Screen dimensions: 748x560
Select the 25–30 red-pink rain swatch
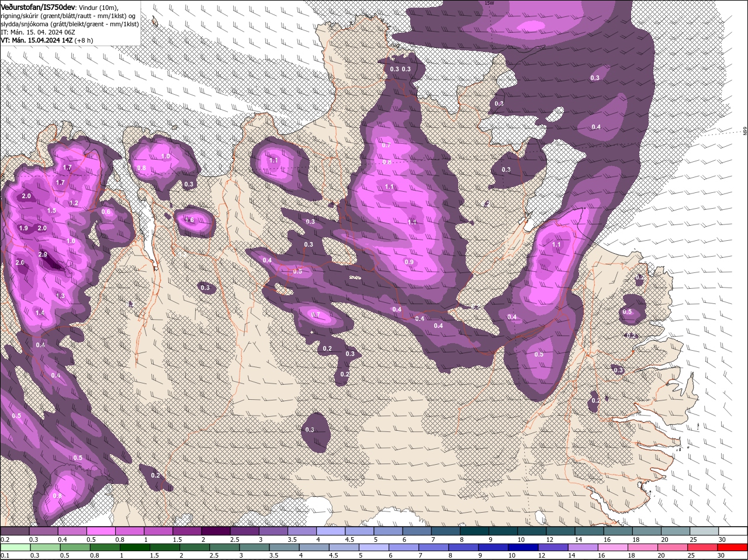(x=704, y=548)
